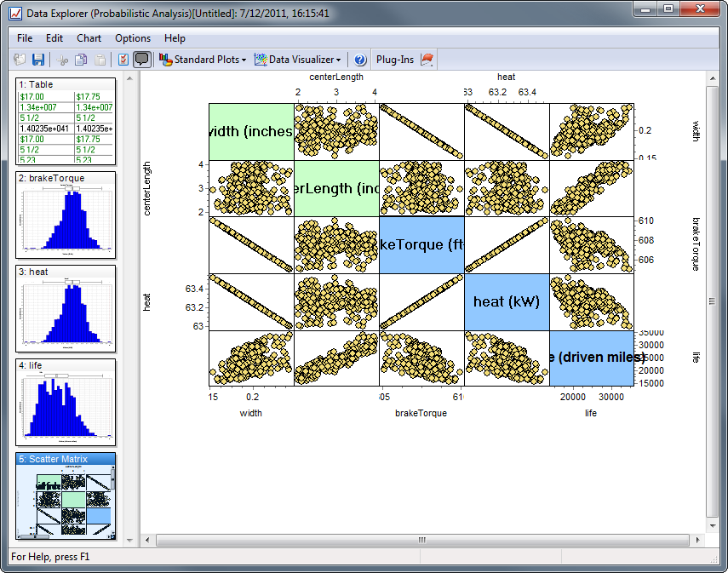728x573 pixels.
Task: Click the blue heat (kW) diagonal cell
Action: coord(507,301)
